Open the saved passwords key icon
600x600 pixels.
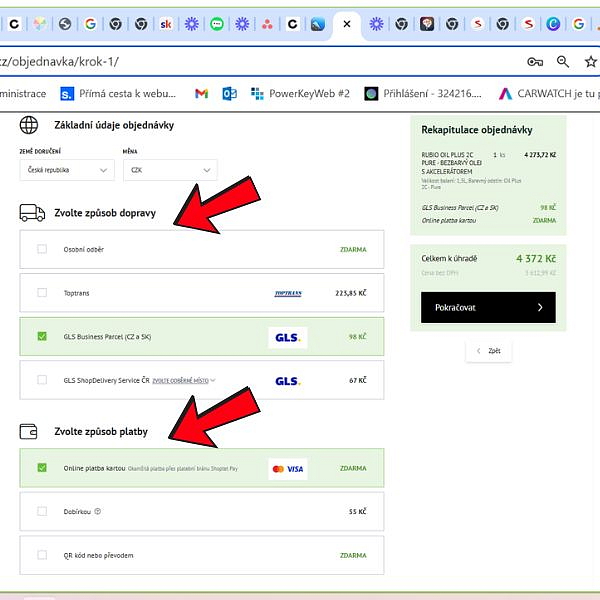(x=535, y=62)
